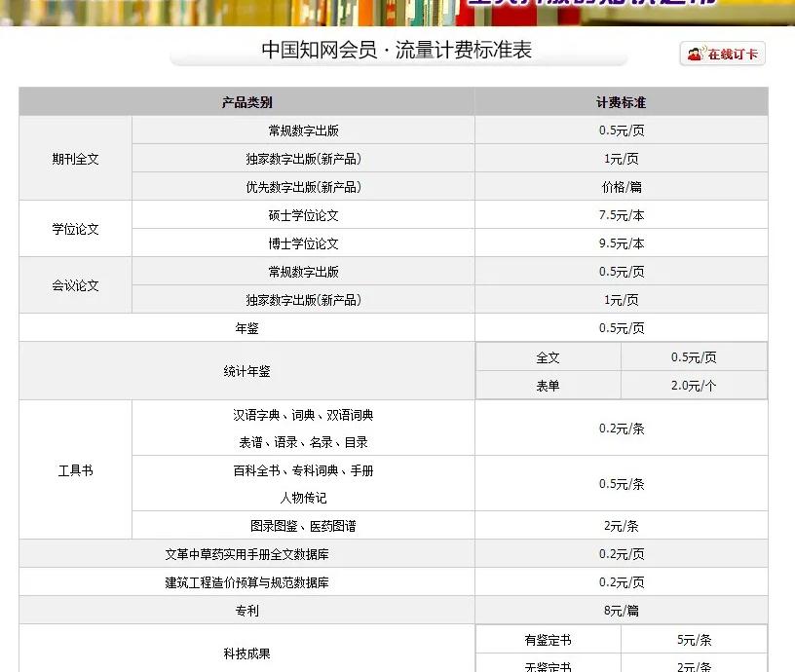
Task: Click the 0.5元/条 price
Action: click(x=622, y=484)
